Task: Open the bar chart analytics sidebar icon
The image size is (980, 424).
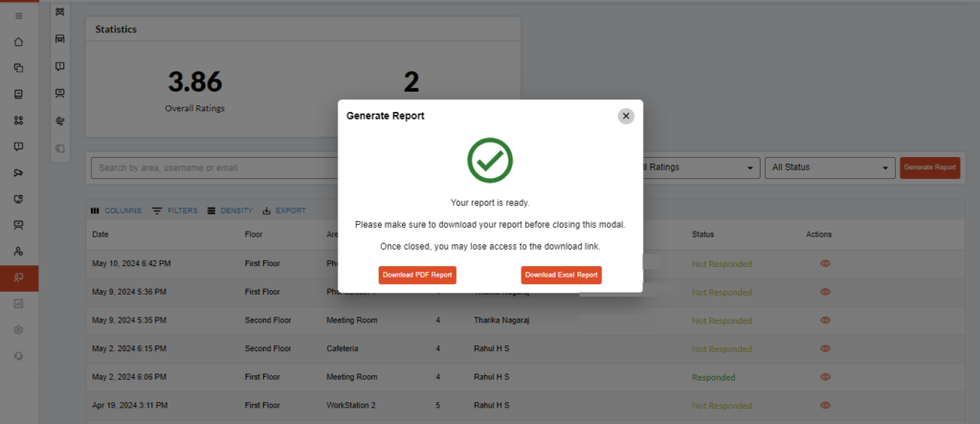Action: pos(18,303)
